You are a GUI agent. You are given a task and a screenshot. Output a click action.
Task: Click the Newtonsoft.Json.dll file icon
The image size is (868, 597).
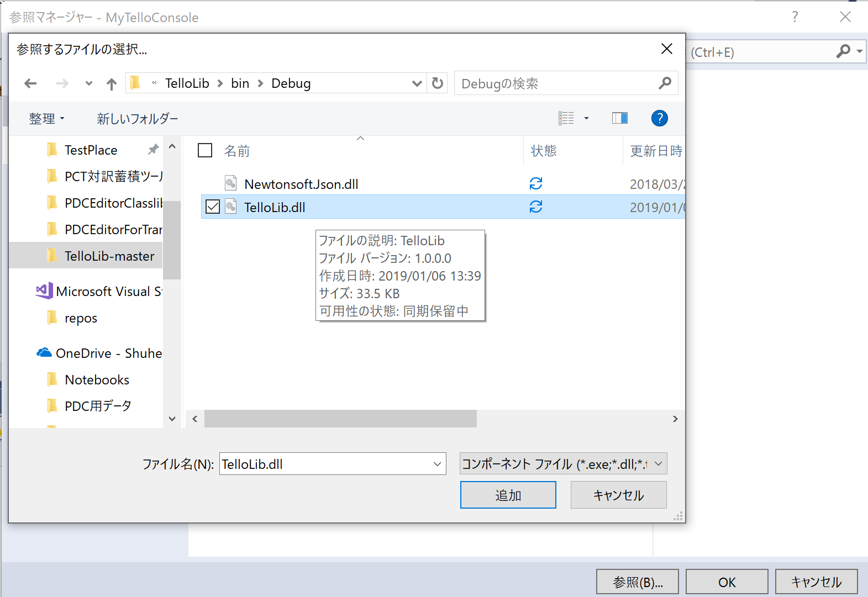(x=231, y=183)
